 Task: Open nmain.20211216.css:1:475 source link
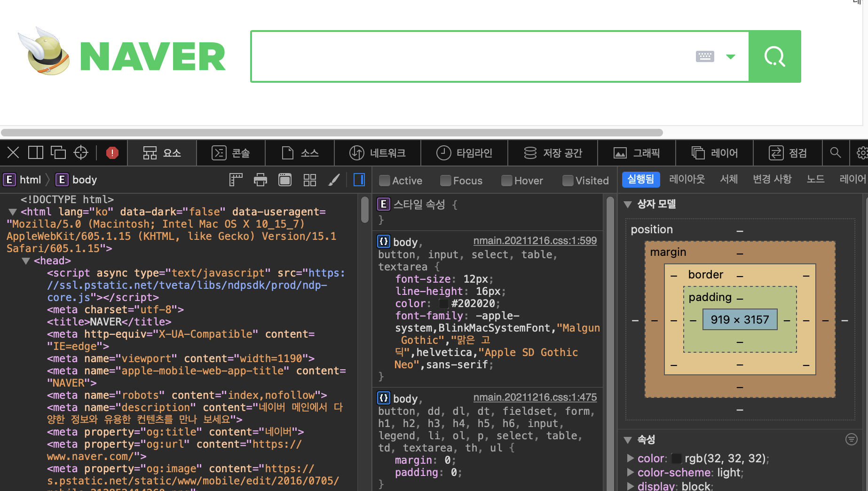click(x=535, y=397)
